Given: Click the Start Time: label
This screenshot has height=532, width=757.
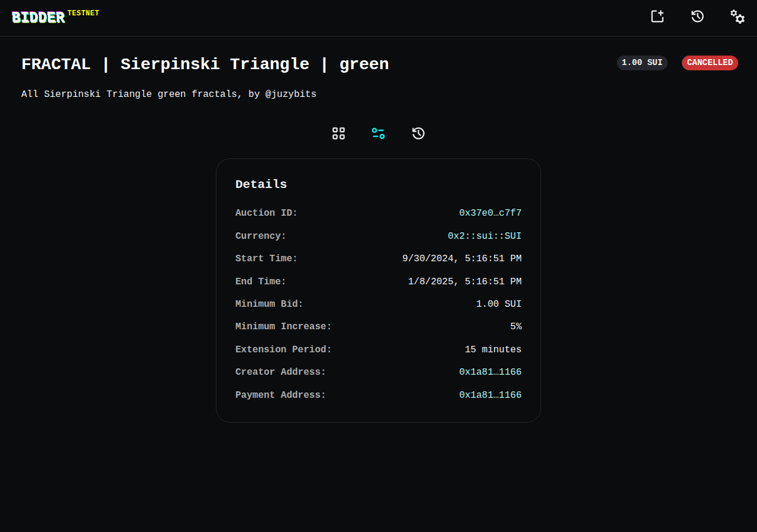Looking at the screenshot, I should (267, 258).
